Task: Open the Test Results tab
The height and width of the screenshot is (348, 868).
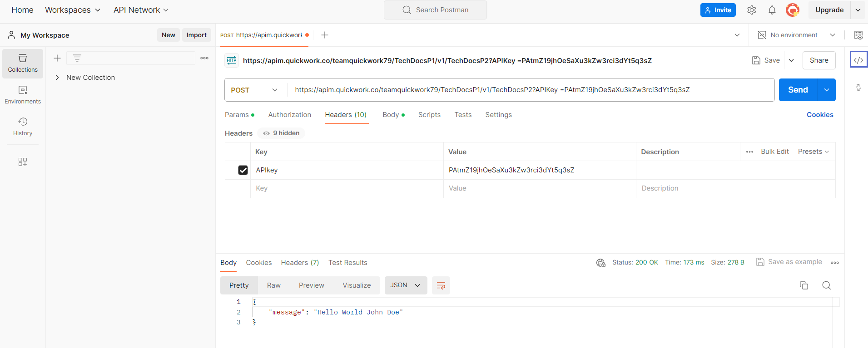Action: tap(348, 263)
